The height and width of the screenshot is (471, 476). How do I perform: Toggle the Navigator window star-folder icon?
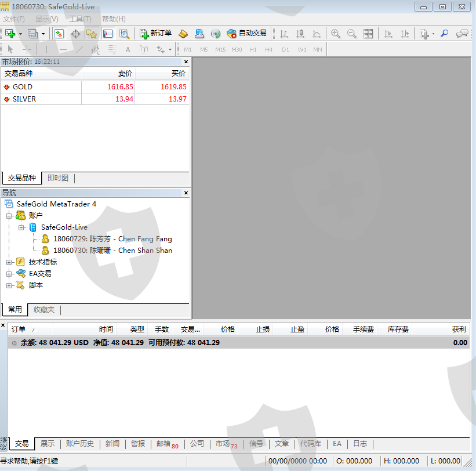(x=92, y=34)
